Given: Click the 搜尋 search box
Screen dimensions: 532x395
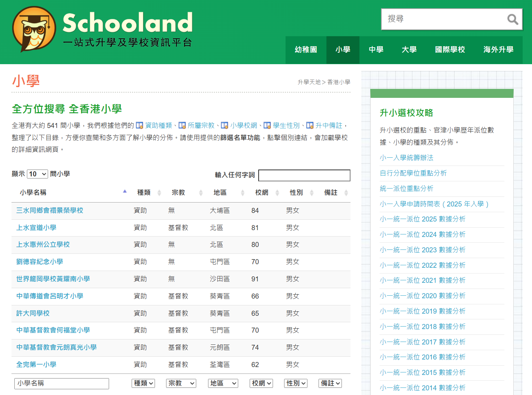Looking at the screenshot, I should [x=444, y=19].
